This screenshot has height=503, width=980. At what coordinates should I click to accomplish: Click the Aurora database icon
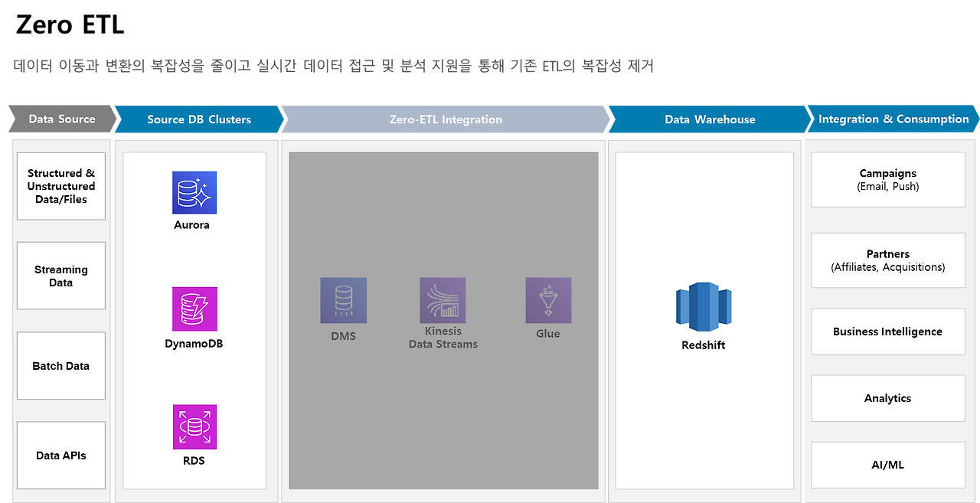pos(194,192)
